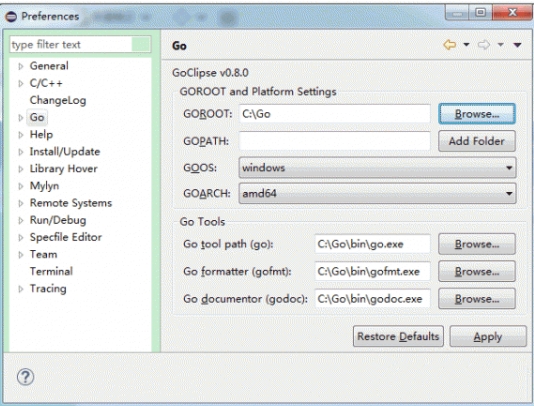Screen dimensions: 534x406
Task: Expand the Run/Debug tree node
Action: 21,220
